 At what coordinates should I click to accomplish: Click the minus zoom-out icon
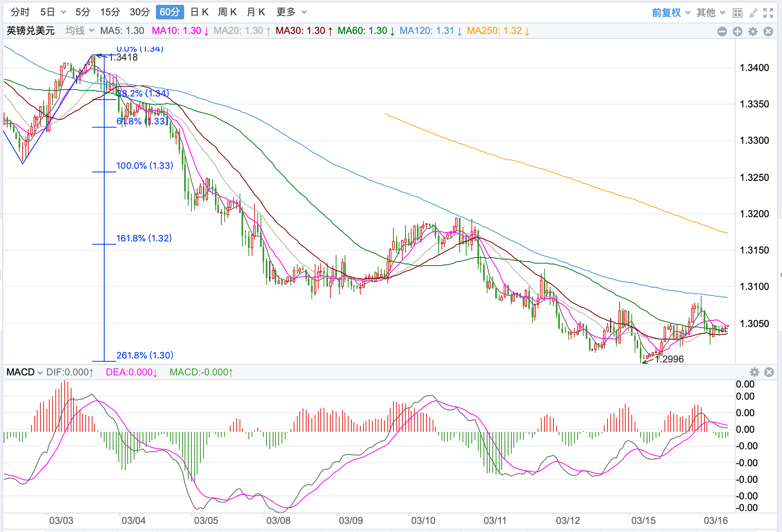pyautogui.click(x=722, y=31)
